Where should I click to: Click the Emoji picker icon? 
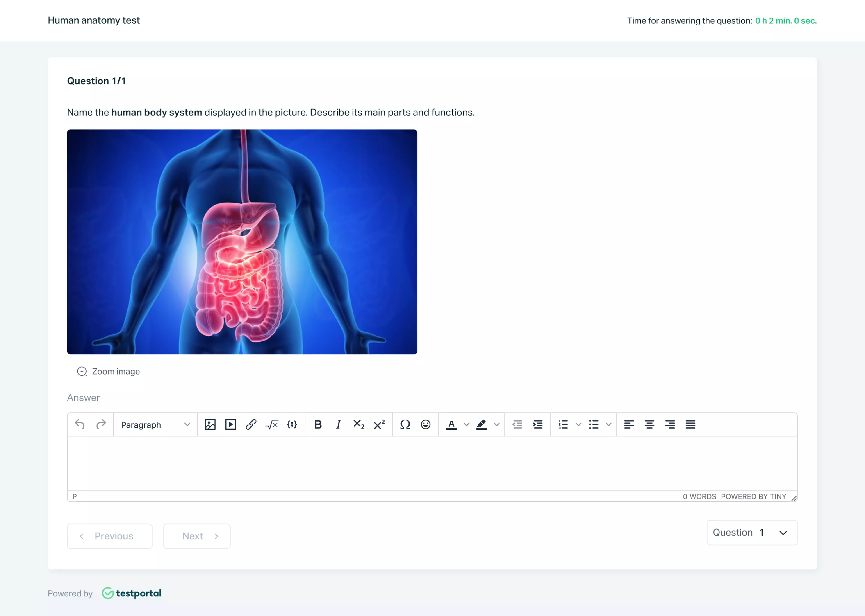(x=426, y=425)
